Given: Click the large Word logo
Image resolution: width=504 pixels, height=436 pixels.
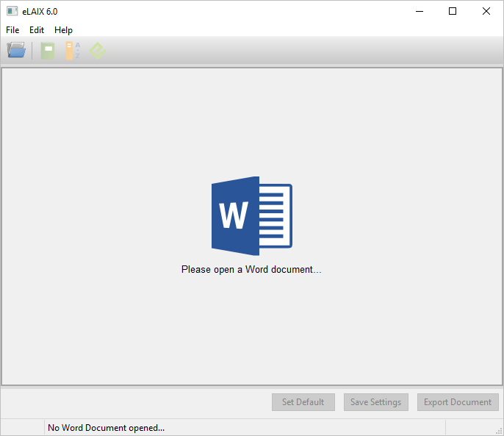Looking at the screenshot, I should [x=251, y=216].
